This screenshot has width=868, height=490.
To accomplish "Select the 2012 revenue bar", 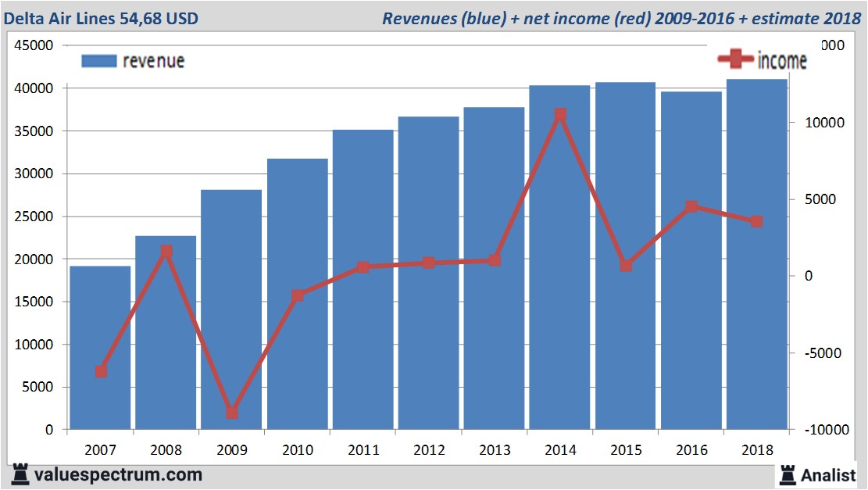I will [x=428, y=273].
